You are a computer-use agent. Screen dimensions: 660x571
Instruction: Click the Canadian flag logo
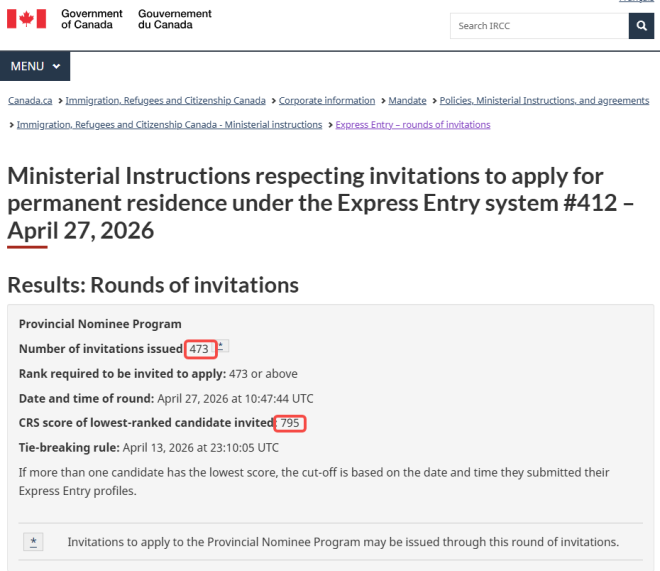pyautogui.click(x=27, y=19)
